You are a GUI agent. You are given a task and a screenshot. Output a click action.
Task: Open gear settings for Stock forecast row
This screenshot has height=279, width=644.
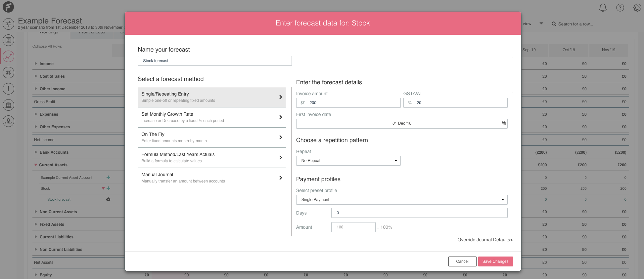pyautogui.click(x=108, y=199)
